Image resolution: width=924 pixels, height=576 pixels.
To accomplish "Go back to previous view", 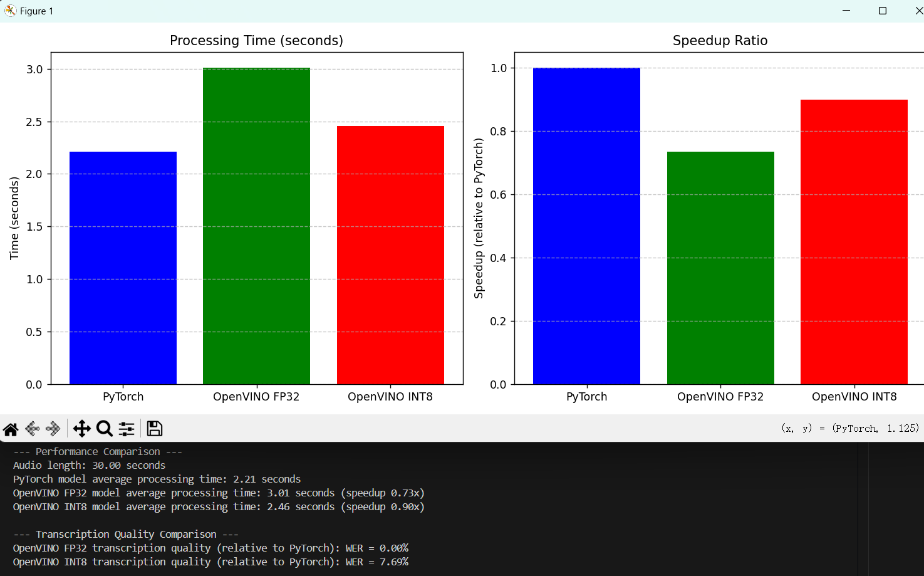I will (32, 429).
